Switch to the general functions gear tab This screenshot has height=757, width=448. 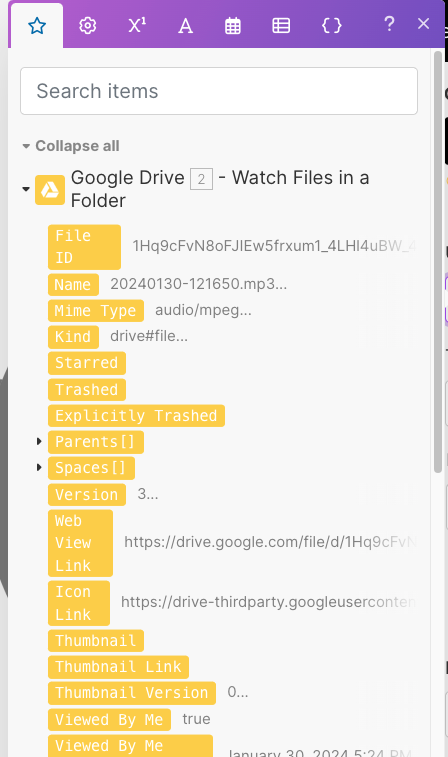click(87, 26)
